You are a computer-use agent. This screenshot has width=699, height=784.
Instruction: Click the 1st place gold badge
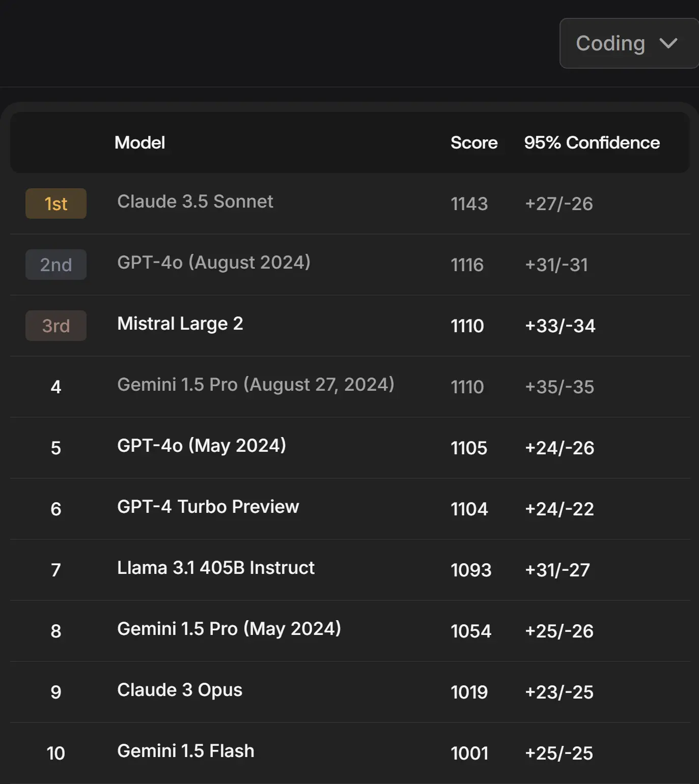pos(56,204)
